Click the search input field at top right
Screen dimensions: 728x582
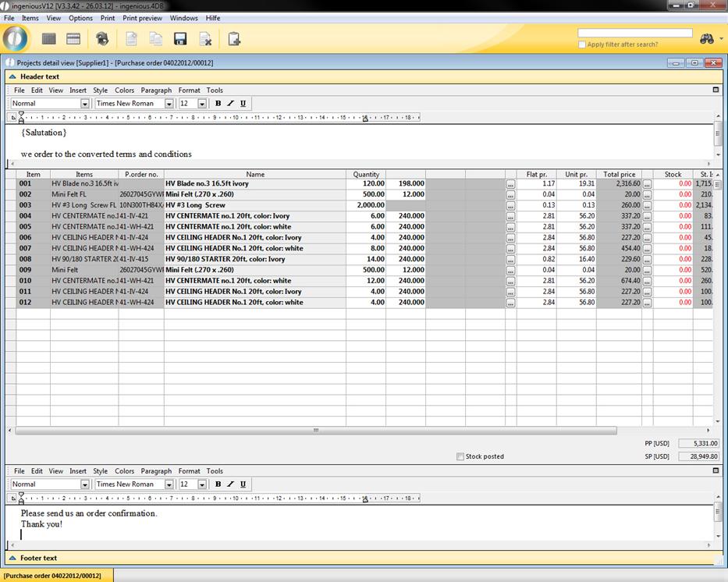634,34
